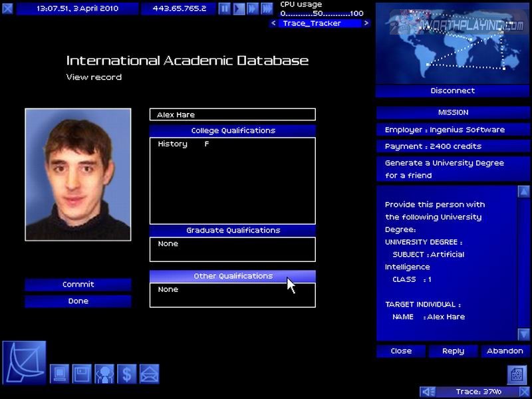Open the hardware computer icon
Image resolution: width=532 pixels, height=399 pixels.
60,374
